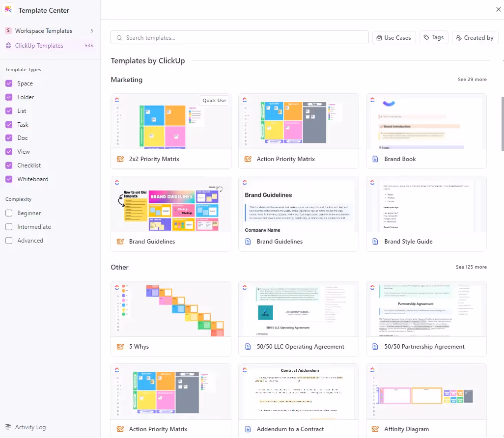Uncheck the Whiteboard template type
The width and height of the screenshot is (504, 438).
pos(9,179)
